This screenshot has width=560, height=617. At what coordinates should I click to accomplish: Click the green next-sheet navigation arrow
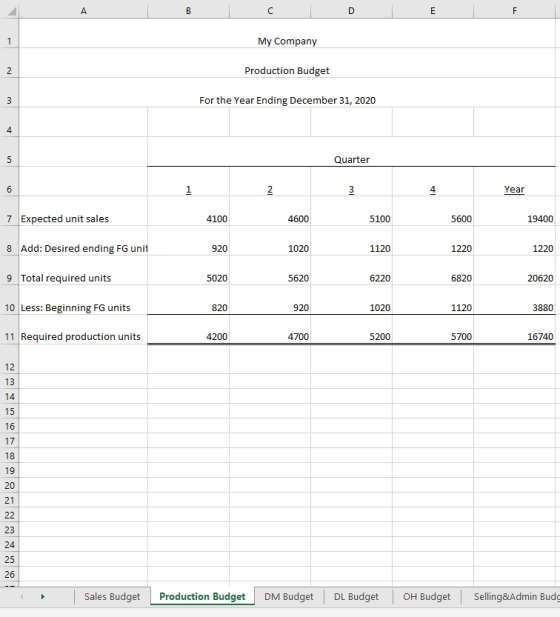coord(43,597)
